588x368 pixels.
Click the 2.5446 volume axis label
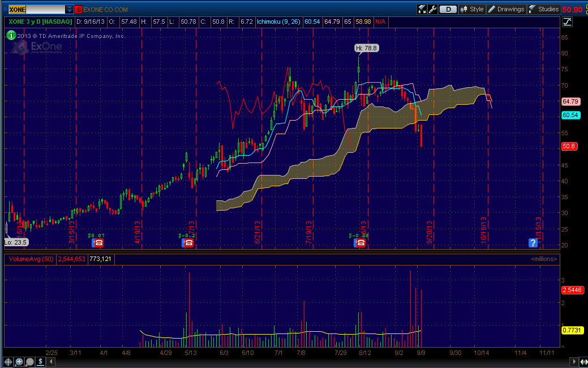[572, 290]
